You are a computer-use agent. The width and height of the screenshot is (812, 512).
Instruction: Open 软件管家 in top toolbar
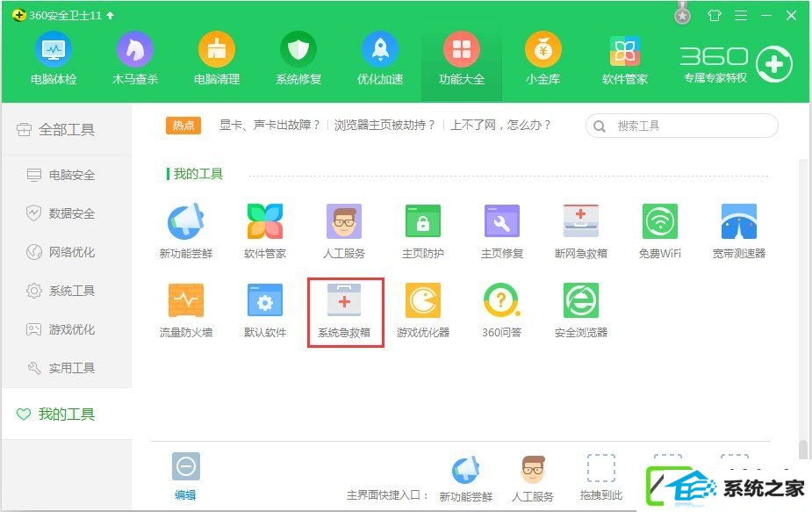(x=624, y=59)
